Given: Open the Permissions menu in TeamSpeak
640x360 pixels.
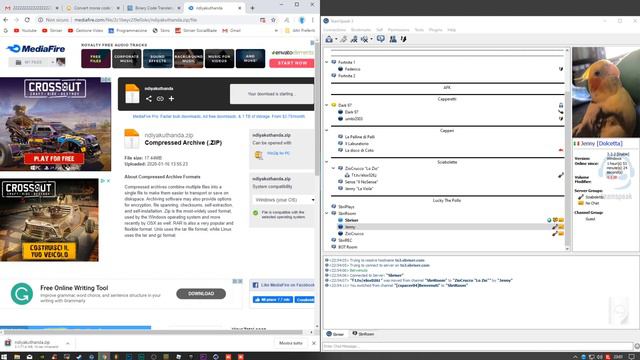Looking at the screenshot, I should (x=398, y=30).
